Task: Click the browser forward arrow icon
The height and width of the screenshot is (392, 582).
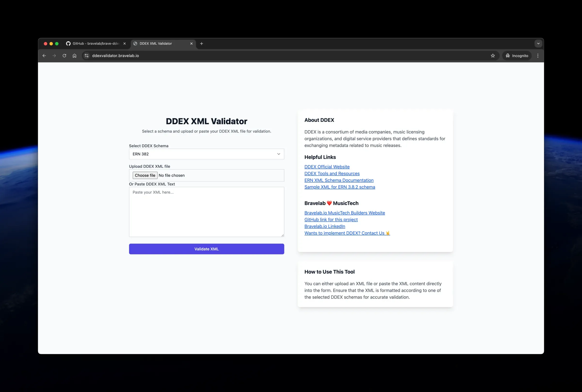Action: click(x=54, y=56)
